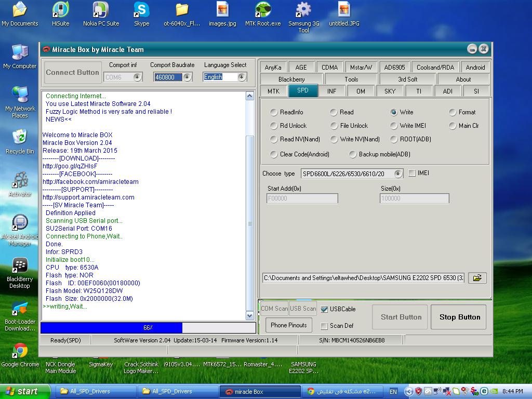Image resolution: width=532 pixels, height=399 pixels.
Task: Click the Stop Button
Action: click(x=460, y=317)
